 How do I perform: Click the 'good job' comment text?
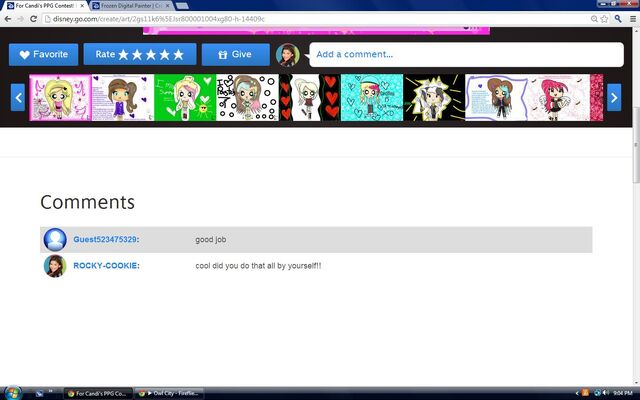211,240
